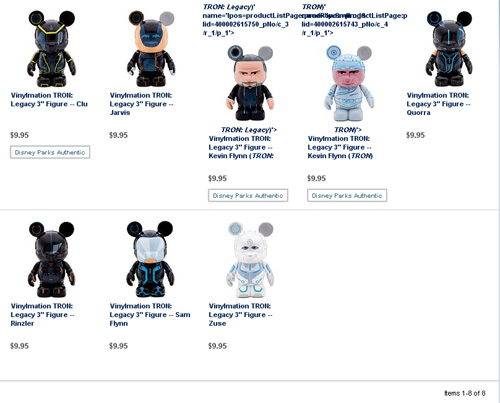The image size is (500, 403).
Task: Open the Quorra figure product image
Action: [449, 49]
